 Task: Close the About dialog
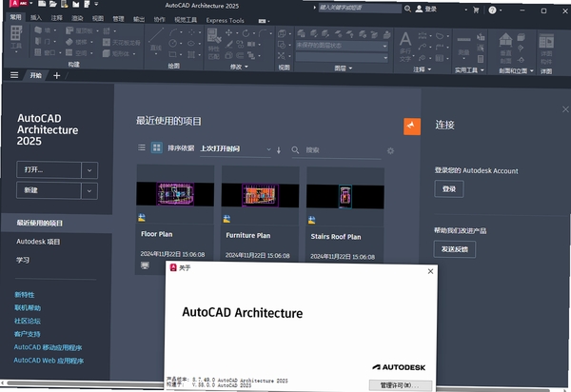(430, 271)
